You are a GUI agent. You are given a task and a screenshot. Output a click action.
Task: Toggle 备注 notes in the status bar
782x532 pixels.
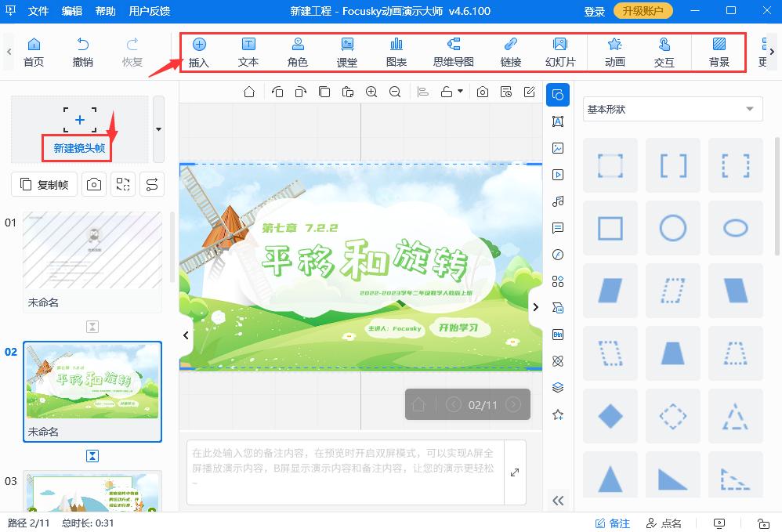[612, 523]
